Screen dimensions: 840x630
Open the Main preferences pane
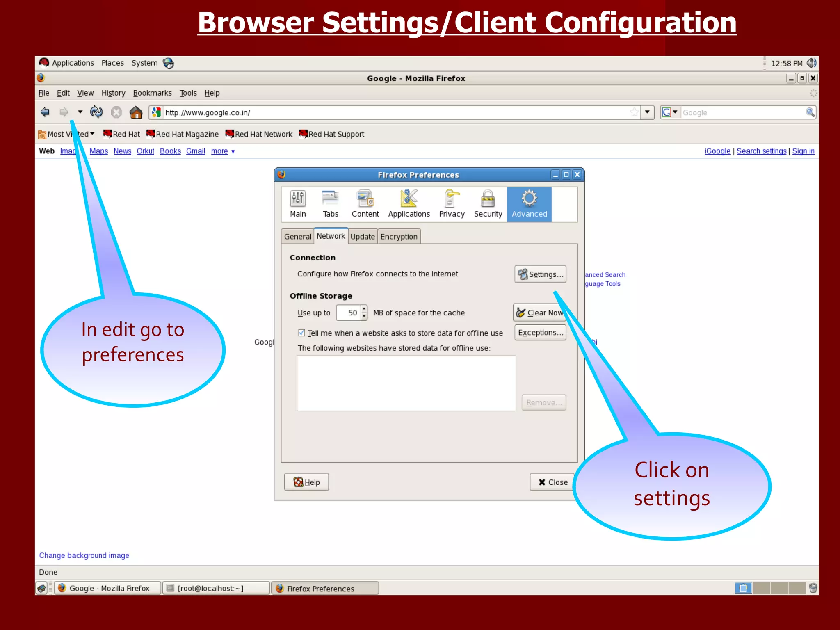pyautogui.click(x=298, y=204)
